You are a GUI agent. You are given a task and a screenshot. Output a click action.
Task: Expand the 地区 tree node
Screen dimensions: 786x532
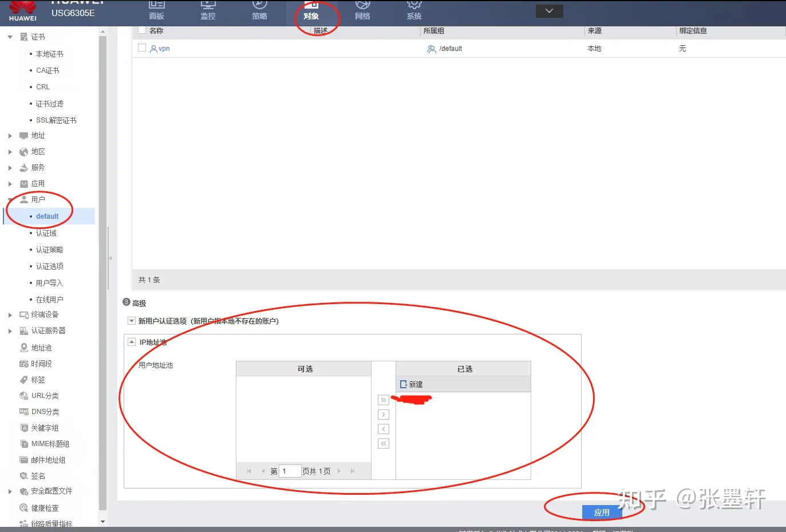coord(10,152)
